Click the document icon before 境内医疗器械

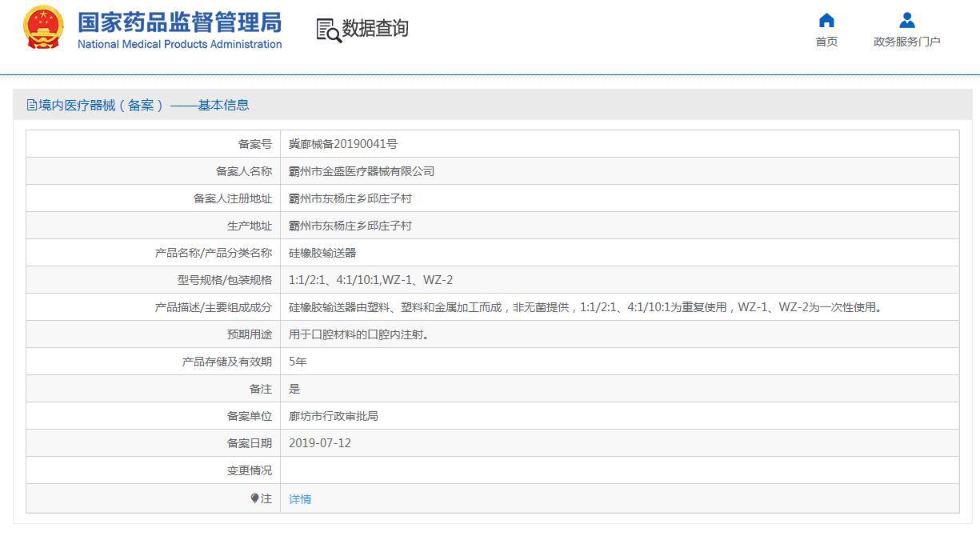point(32,105)
